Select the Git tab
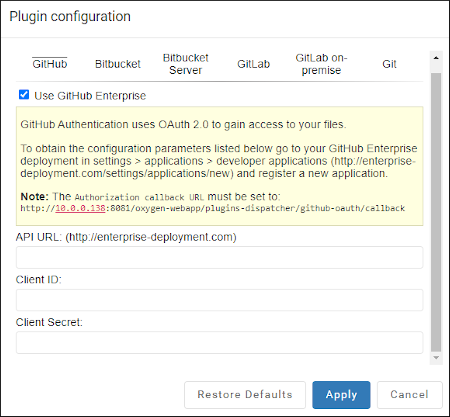This screenshot has width=450, height=417. [x=389, y=64]
